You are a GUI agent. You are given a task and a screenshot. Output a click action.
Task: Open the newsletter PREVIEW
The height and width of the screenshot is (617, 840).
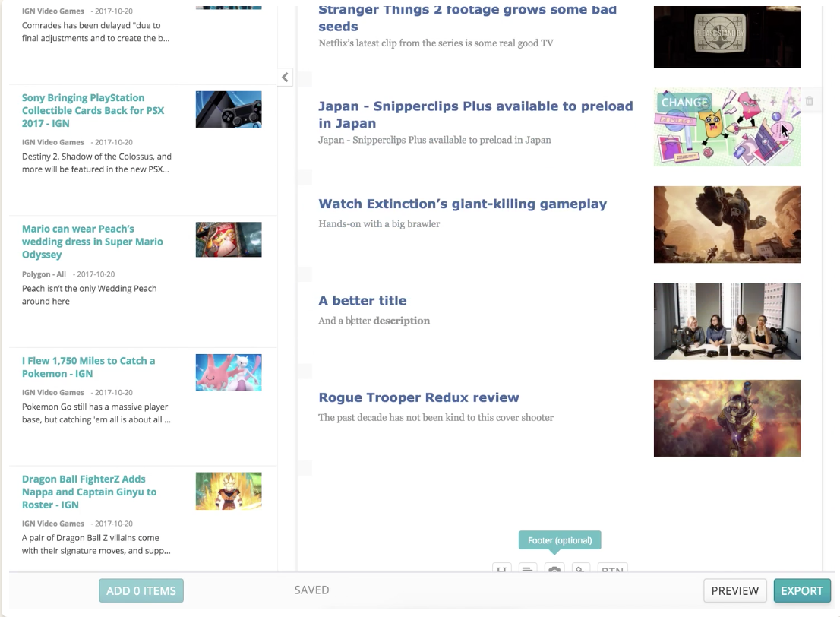[734, 590]
